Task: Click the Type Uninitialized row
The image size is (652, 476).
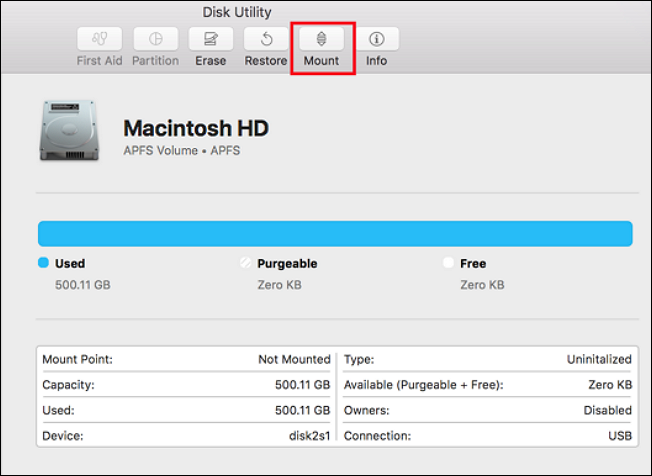Action: pyautogui.click(x=487, y=359)
